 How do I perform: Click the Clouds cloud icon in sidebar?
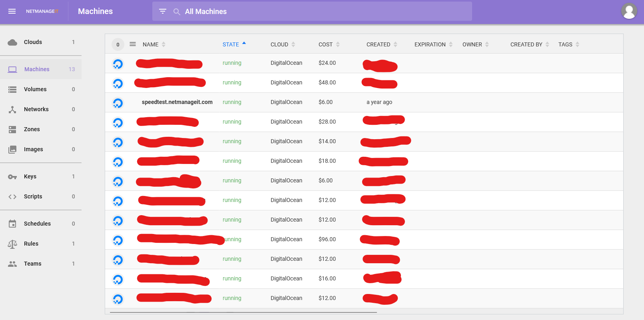pyautogui.click(x=12, y=42)
